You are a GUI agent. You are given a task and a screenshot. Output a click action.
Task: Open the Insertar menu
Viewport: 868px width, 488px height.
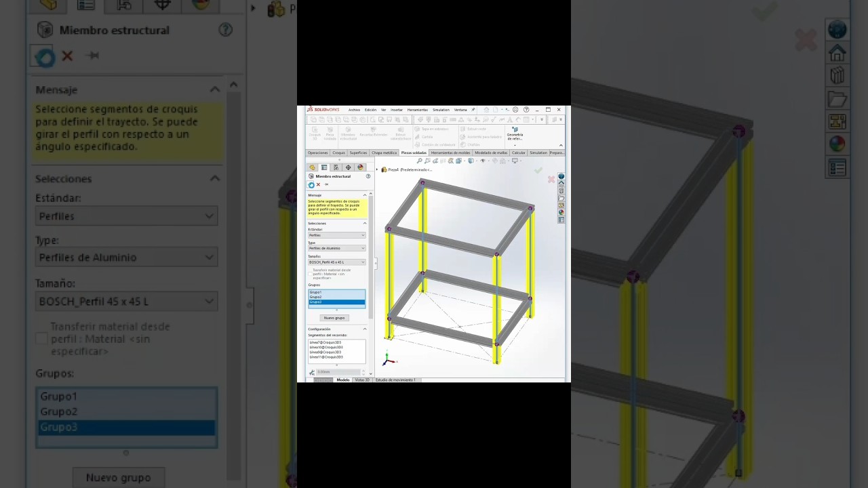click(x=397, y=110)
